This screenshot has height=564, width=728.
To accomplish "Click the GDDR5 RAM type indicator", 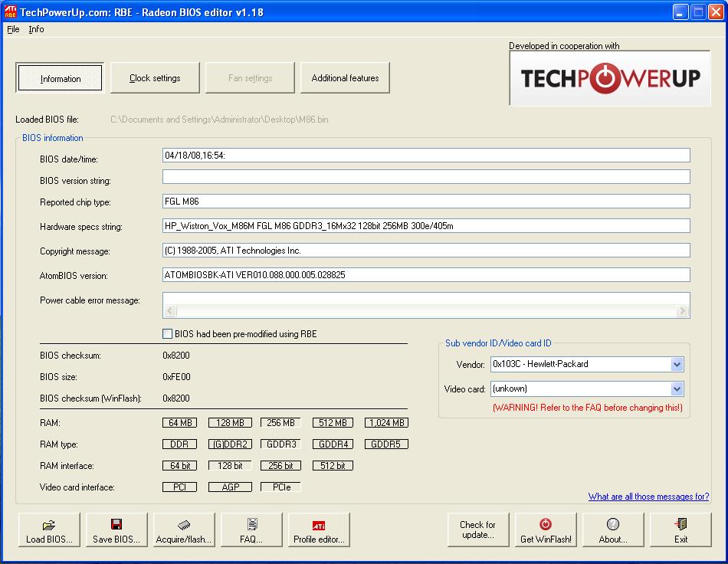I will pos(386,444).
